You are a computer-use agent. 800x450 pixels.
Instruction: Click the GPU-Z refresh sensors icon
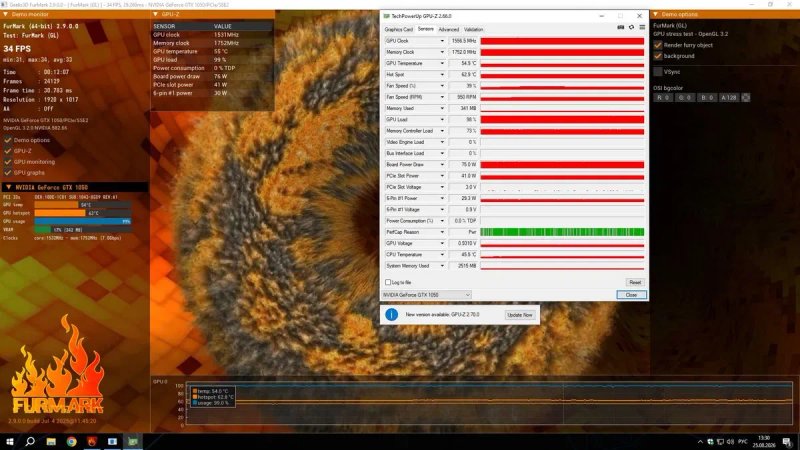click(x=631, y=28)
